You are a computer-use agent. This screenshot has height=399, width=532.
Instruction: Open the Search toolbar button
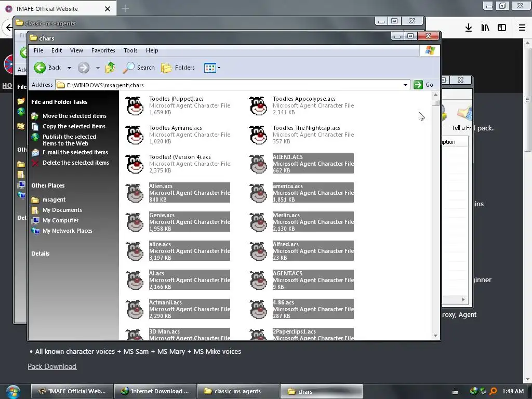tap(139, 68)
